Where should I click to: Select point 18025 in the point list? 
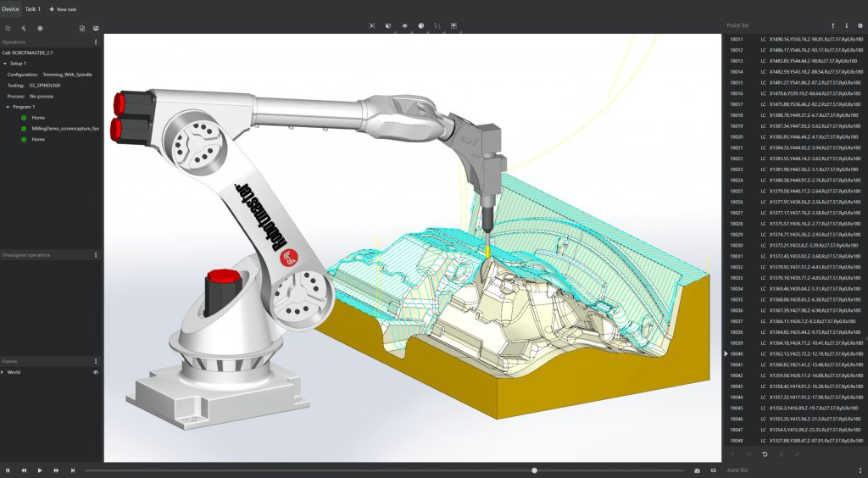coord(795,192)
